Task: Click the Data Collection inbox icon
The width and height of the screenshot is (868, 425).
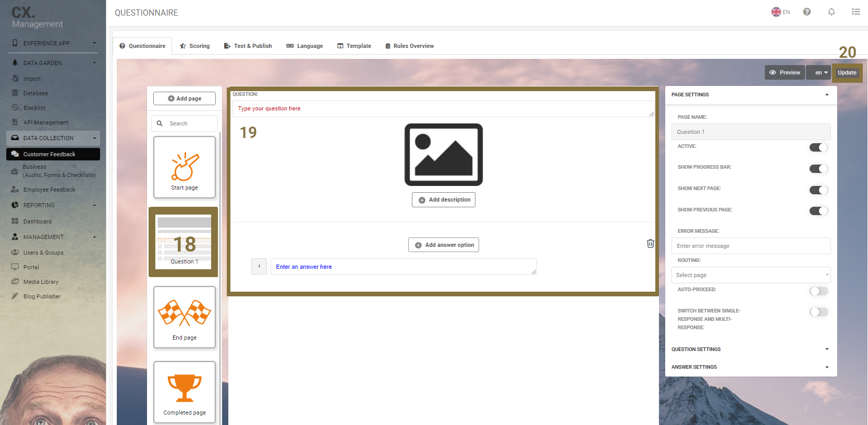Action: click(x=15, y=138)
